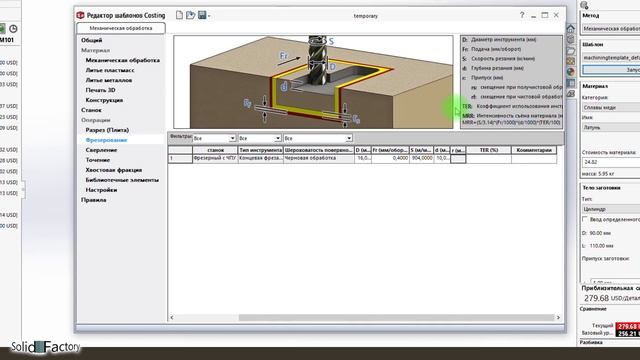Open Литье металлов item
640x360 pixels.
pos(109,80)
